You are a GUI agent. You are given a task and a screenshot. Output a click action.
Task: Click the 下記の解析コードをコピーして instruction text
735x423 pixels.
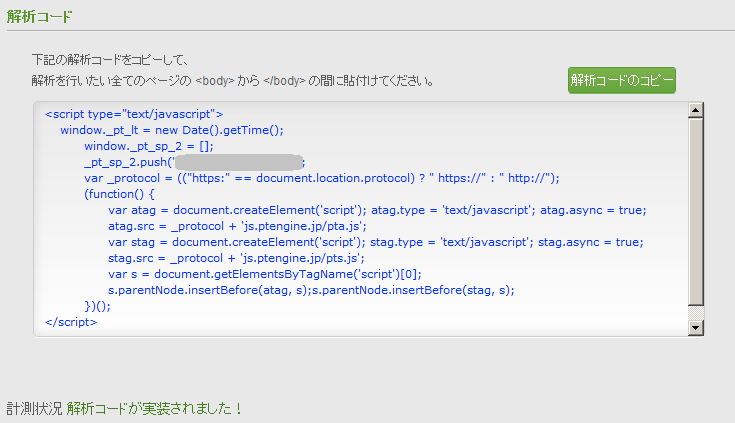pyautogui.click(x=110, y=60)
